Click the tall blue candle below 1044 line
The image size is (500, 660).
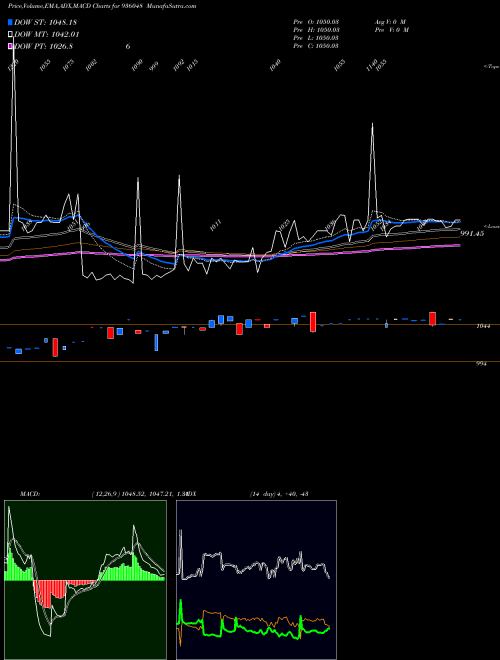tap(156, 342)
